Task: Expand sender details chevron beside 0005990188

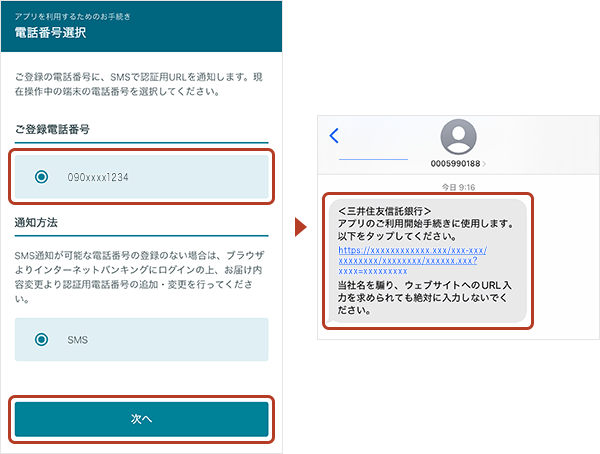Action: 486,164
